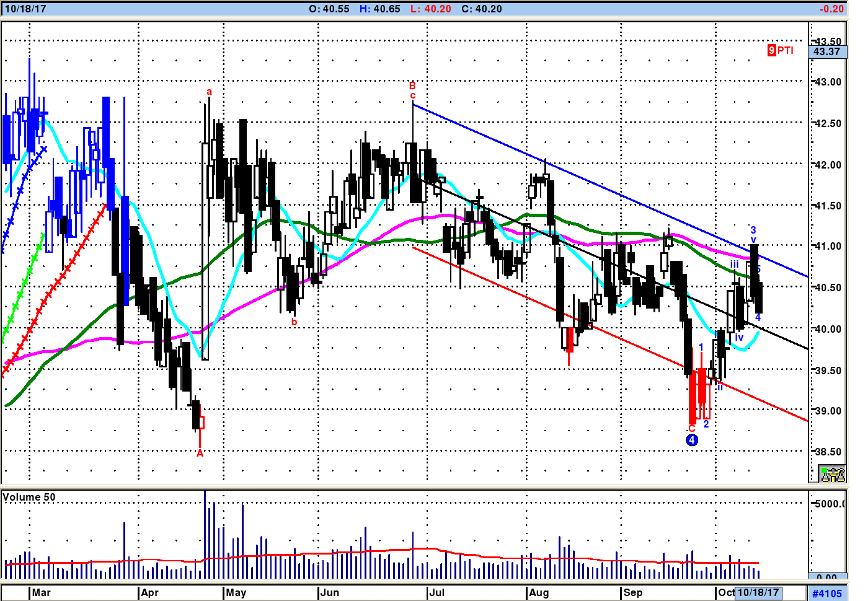The image size is (868, 601).
Task: Click the red 'C' wave label above circled 4
Action: pyautogui.click(x=692, y=428)
